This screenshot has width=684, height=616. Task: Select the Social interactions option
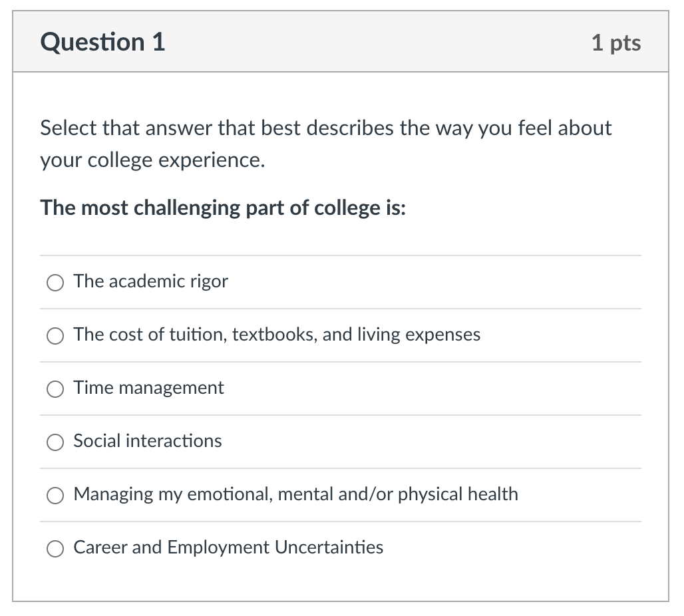coord(55,442)
